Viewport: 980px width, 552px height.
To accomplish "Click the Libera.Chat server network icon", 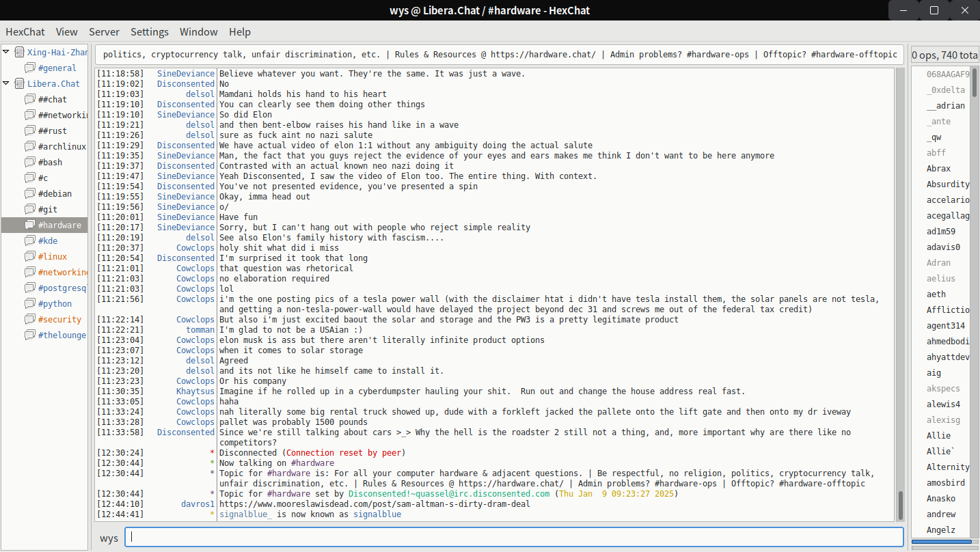I will 19,83.
